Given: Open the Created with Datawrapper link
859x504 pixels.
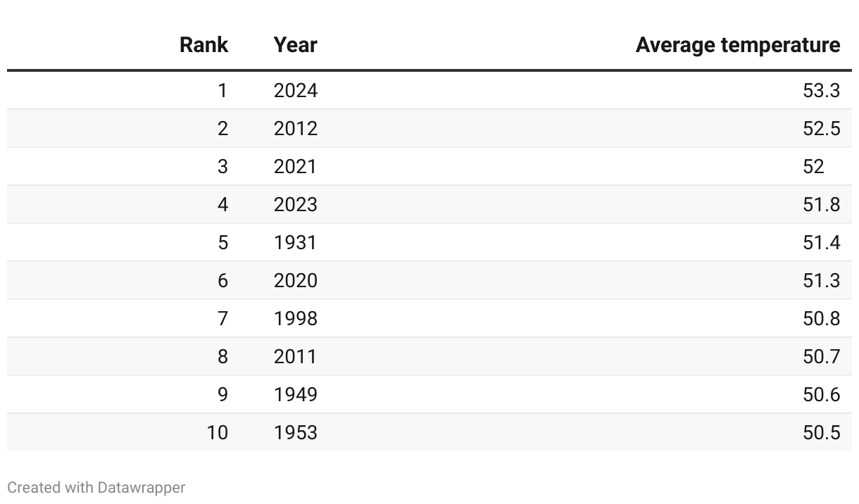Looking at the screenshot, I should pyautogui.click(x=96, y=487).
